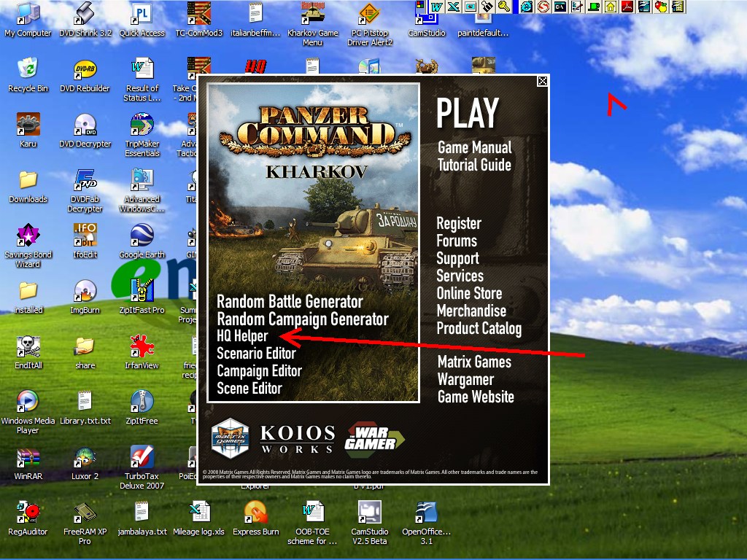Click PLAY in Panzer Command launcher
Image resolution: width=747 pixels, height=560 pixels.
point(468,113)
